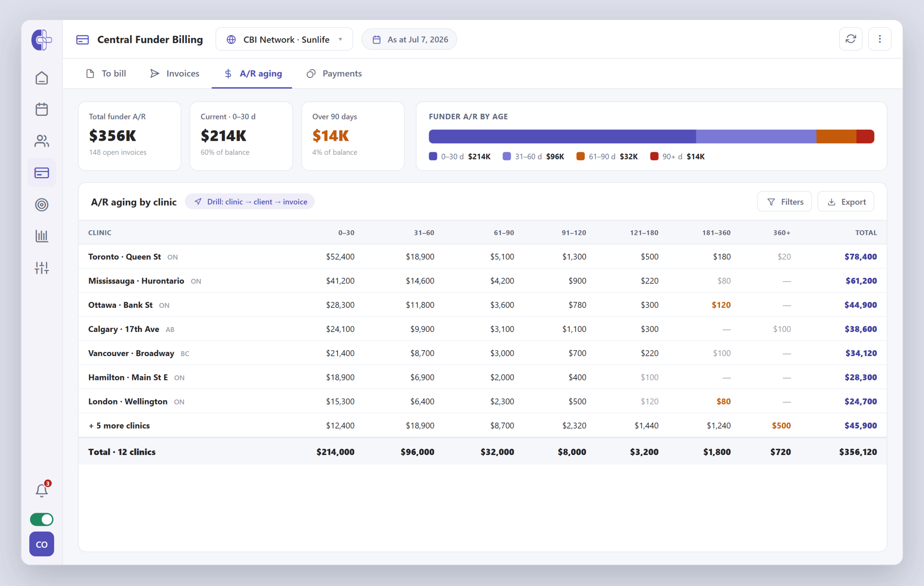The width and height of the screenshot is (924, 586).
Task: Click the $356,120 grand total
Action: [858, 452]
